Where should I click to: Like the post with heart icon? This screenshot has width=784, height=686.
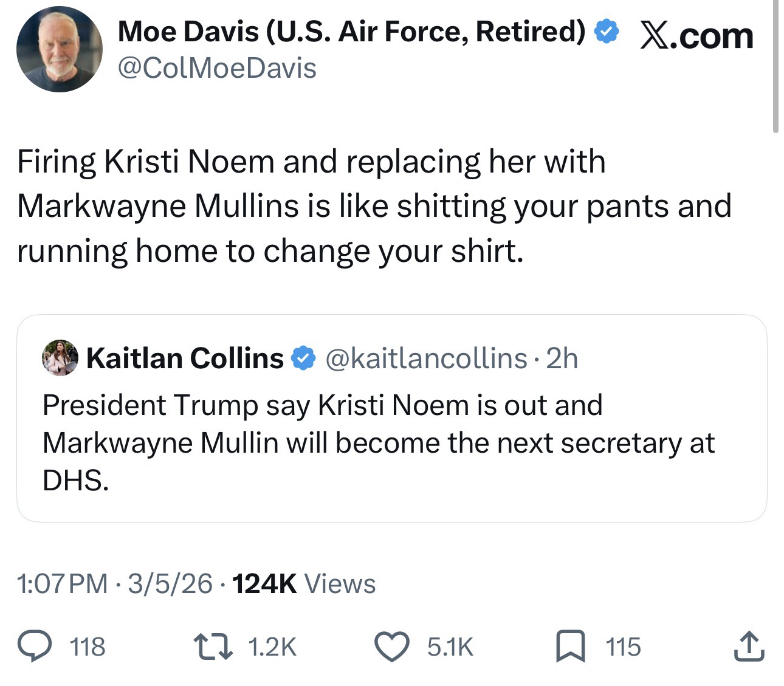click(393, 646)
